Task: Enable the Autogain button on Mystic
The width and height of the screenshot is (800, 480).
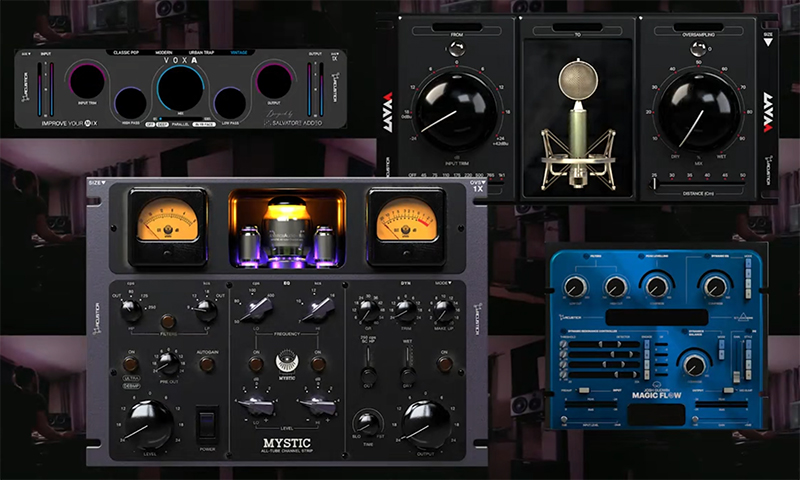Action: tap(206, 364)
